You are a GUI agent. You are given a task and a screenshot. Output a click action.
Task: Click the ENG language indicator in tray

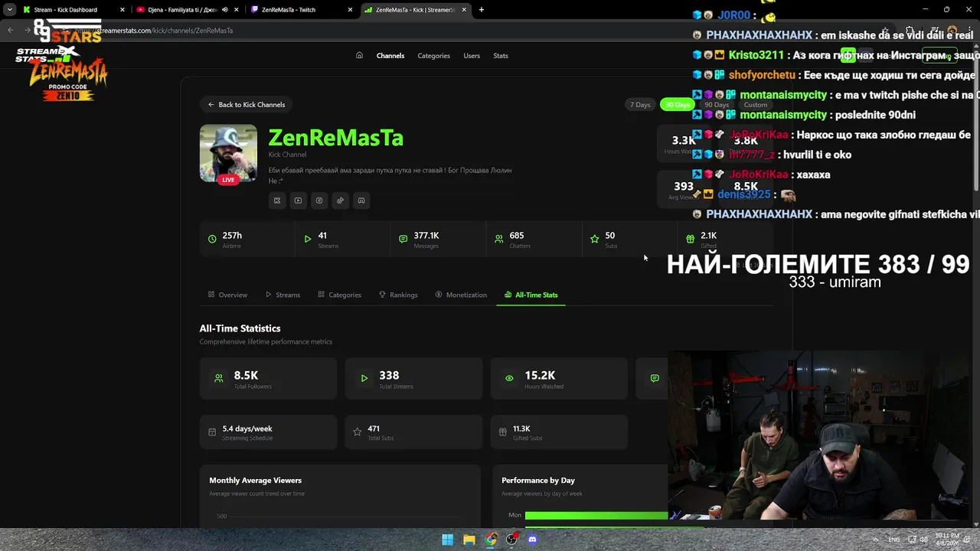tap(894, 540)
